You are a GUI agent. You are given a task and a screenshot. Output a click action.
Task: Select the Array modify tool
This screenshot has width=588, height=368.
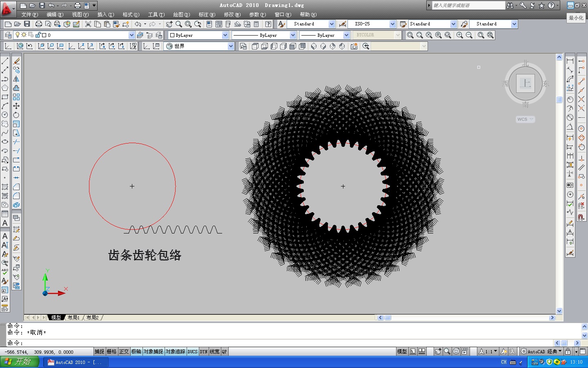coord(16,97)
